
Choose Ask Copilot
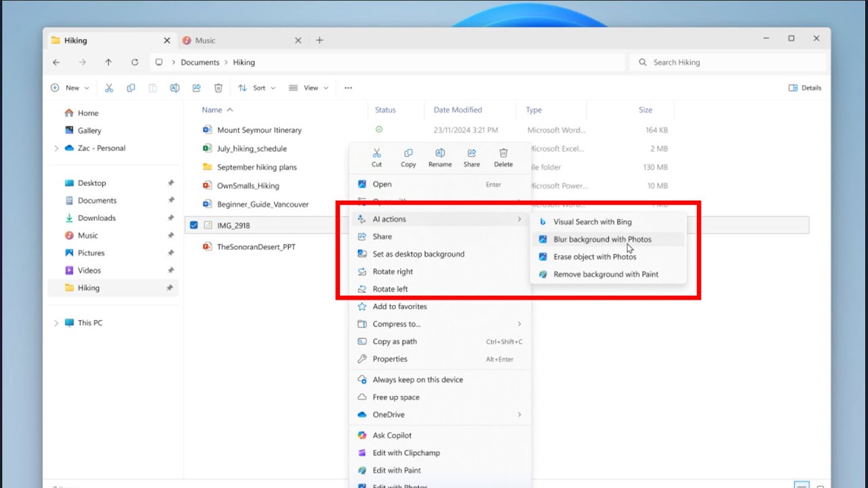tap(439, 435)
